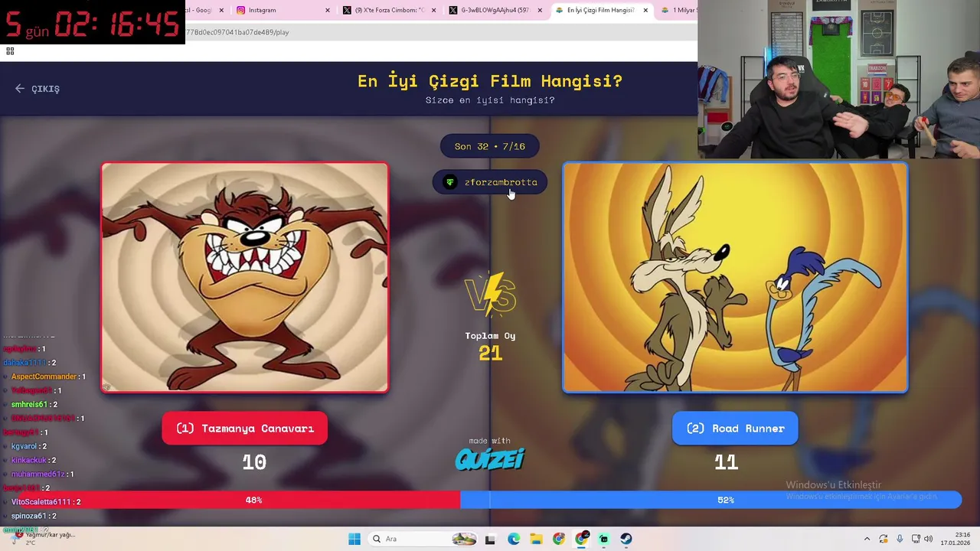Select the Coyote and Road Runner image
980x551 pixels.
click(735, 277)
